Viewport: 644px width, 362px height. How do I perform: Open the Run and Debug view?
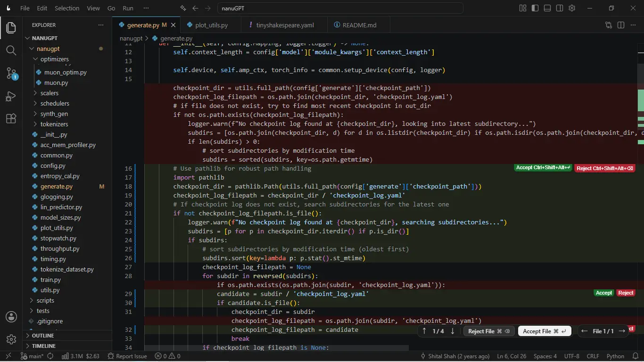coord(11,96)
